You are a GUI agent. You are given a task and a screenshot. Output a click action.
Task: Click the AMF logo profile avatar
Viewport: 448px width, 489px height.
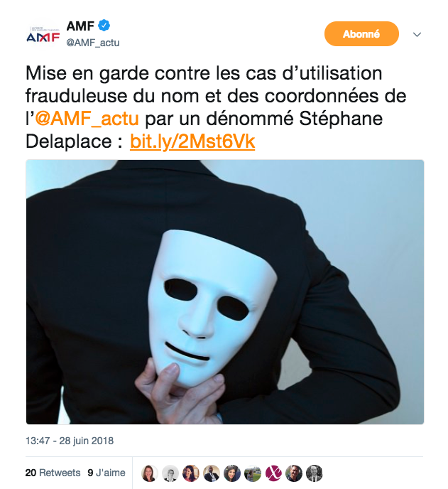coord(43,36)
